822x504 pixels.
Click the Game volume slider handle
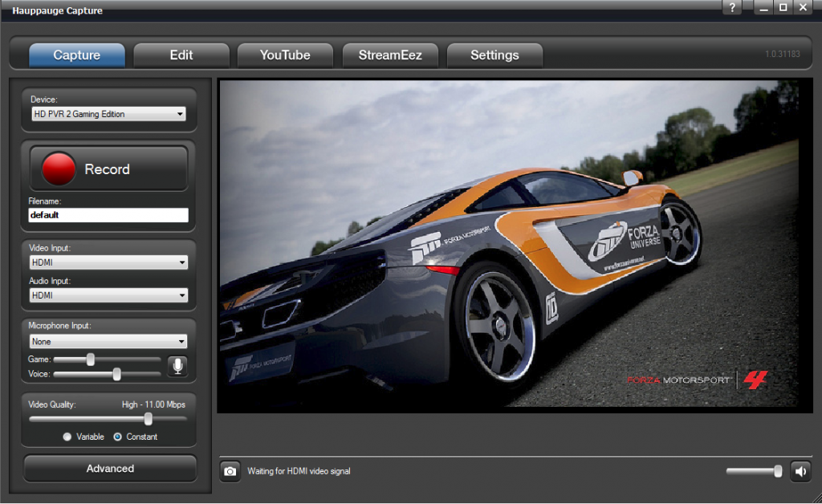(x=91, y=360)
